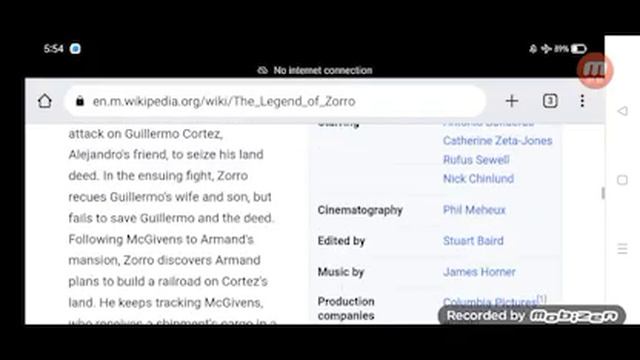Click the 'Production companies' infobox label

pos(346,308)
